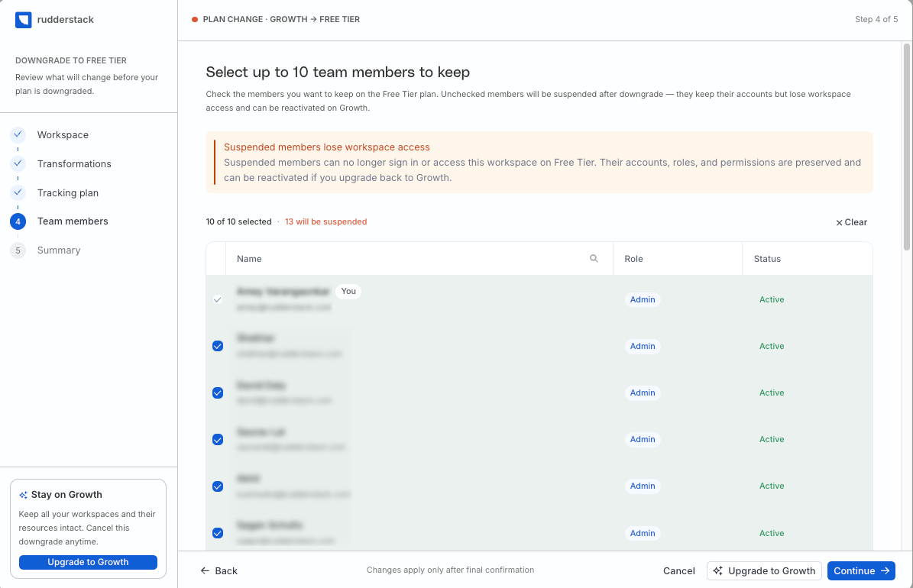Image resolution: width=913 pixels, height=588 pixels.
Task: Click the vertical scrollbar on the right
Action: 907,147
